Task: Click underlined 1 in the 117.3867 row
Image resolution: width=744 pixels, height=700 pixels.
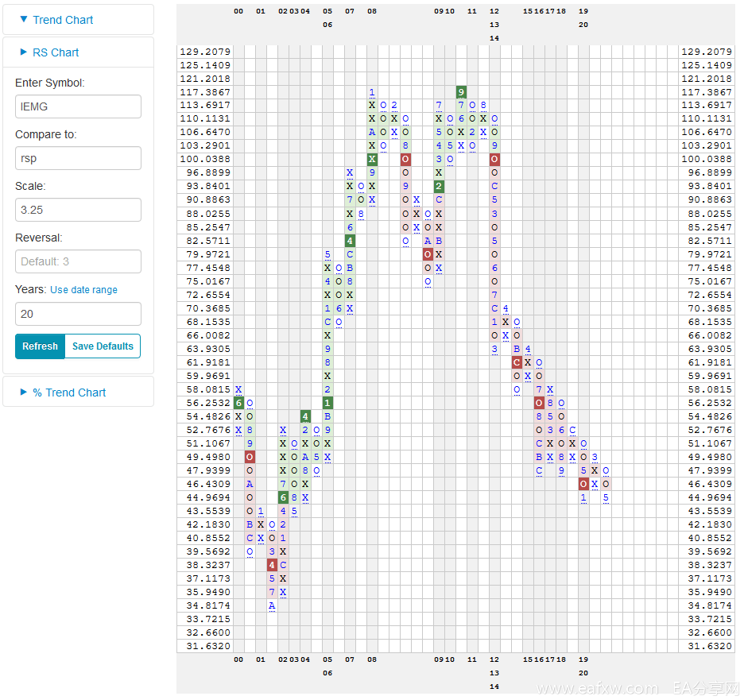Action: [372, 92]
